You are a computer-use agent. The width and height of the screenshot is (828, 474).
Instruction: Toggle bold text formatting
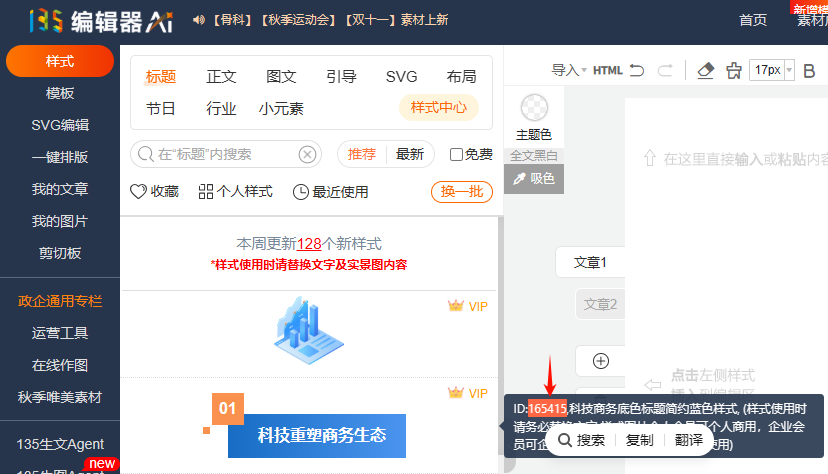tap(809, 70)
